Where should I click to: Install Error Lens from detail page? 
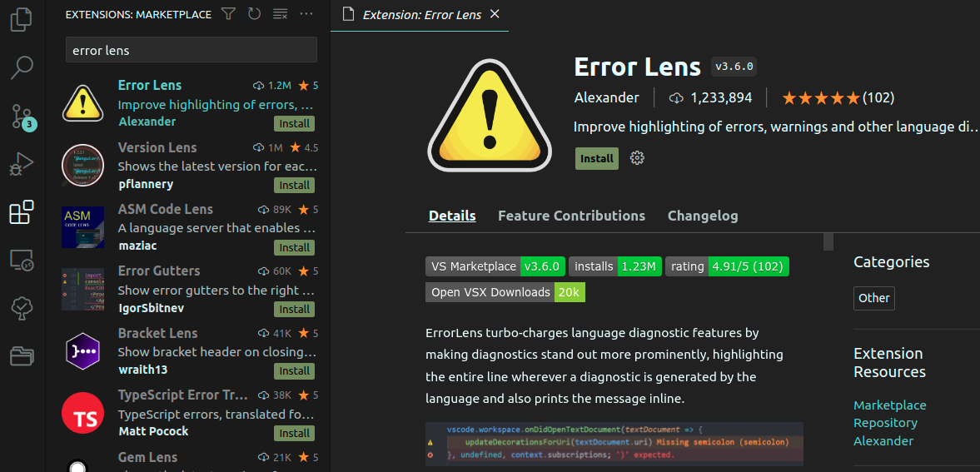click(597, 159)
